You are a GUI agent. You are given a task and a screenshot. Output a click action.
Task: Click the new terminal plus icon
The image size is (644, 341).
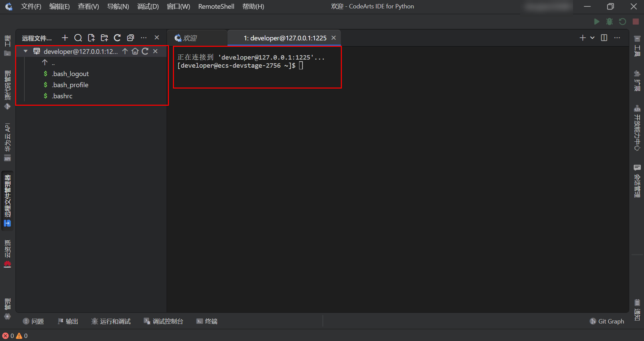click(x=583, y=38)
